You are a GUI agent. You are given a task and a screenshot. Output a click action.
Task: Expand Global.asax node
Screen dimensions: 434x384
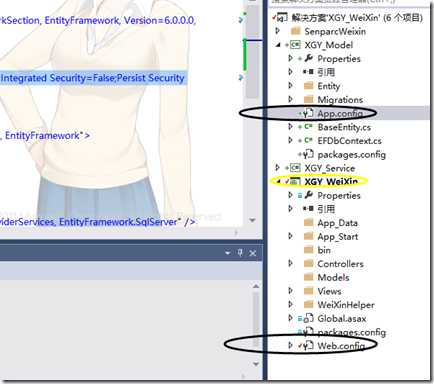coord(291,318)
